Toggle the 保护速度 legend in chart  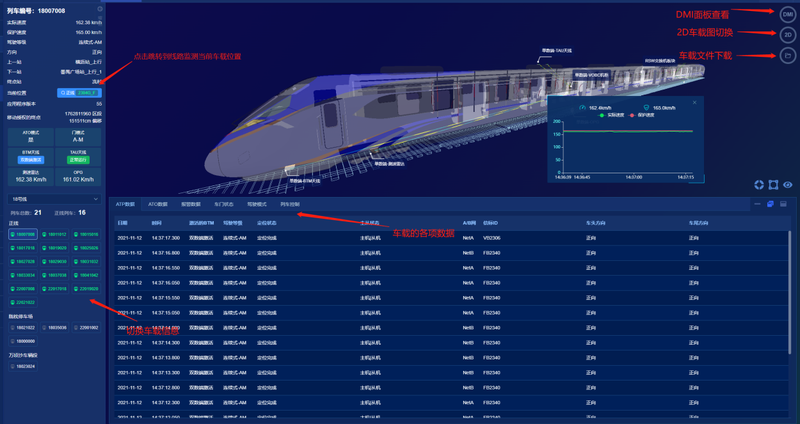(642, 115)
